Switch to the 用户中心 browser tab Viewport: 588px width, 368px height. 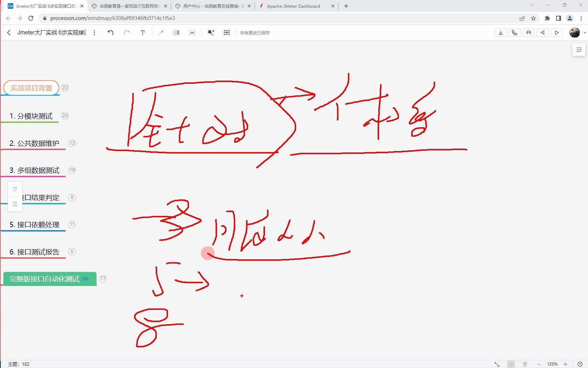(210, 6)
